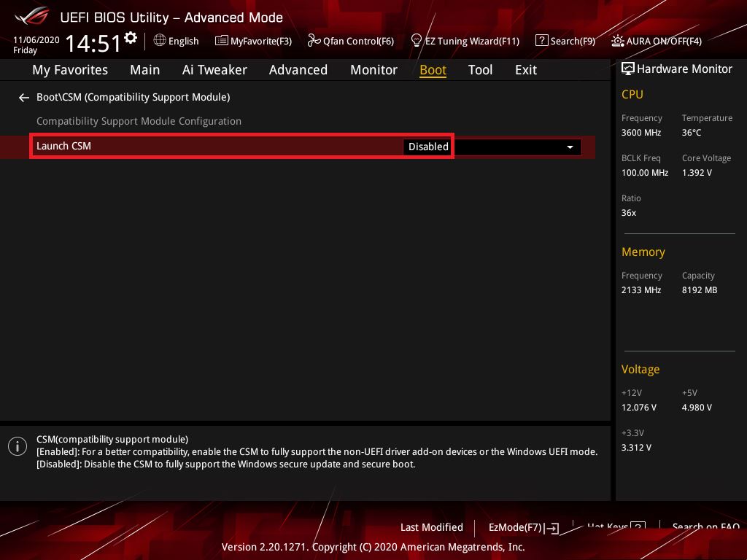
Task: Open the Advanced tab
Action: click(298, 70)
